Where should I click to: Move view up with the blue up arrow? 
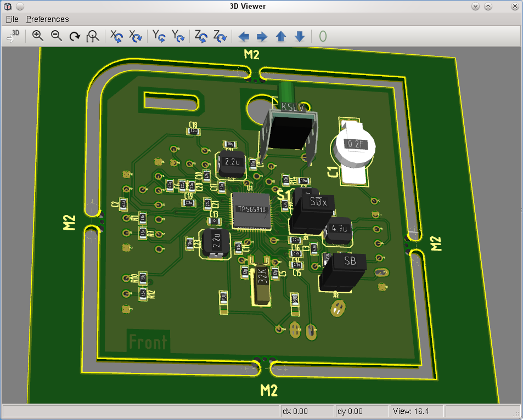click(280, 36)
